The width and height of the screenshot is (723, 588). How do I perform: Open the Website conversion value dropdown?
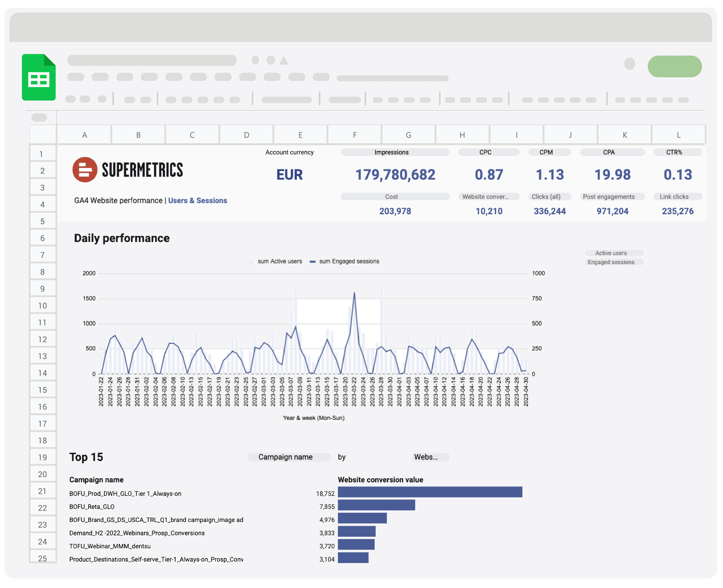430,457
